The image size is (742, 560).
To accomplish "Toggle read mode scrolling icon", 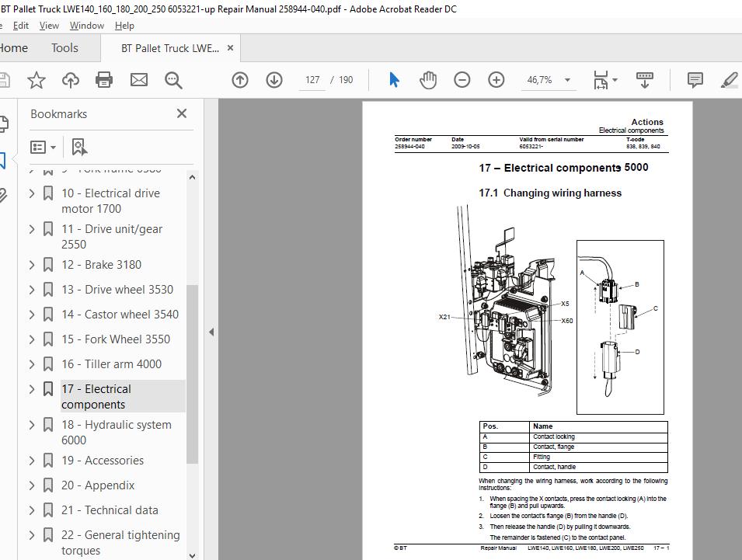I will (645, 80).
